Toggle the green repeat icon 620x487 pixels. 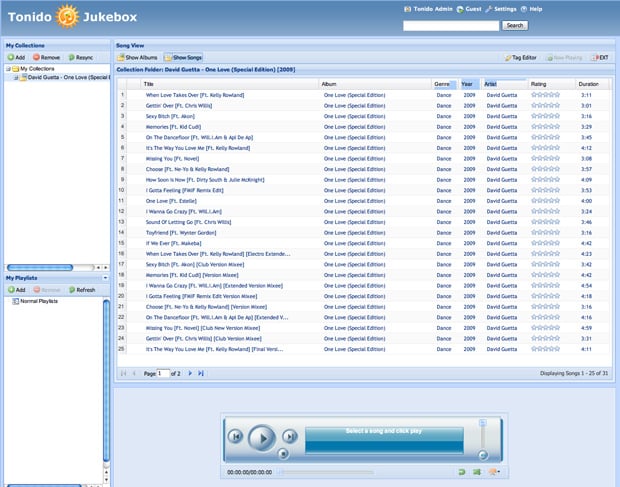(461, 472)
